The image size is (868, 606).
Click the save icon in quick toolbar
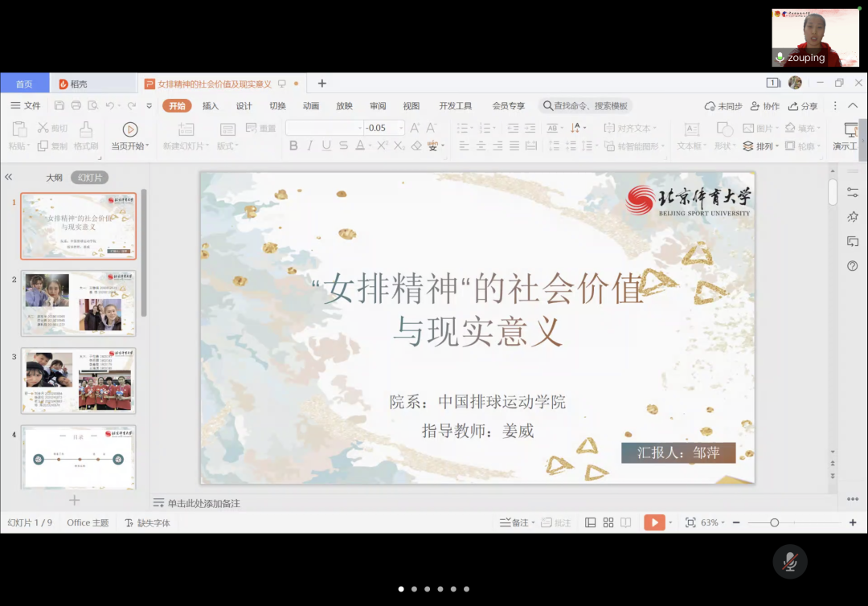pyautogui.click(x=59, y=106)
